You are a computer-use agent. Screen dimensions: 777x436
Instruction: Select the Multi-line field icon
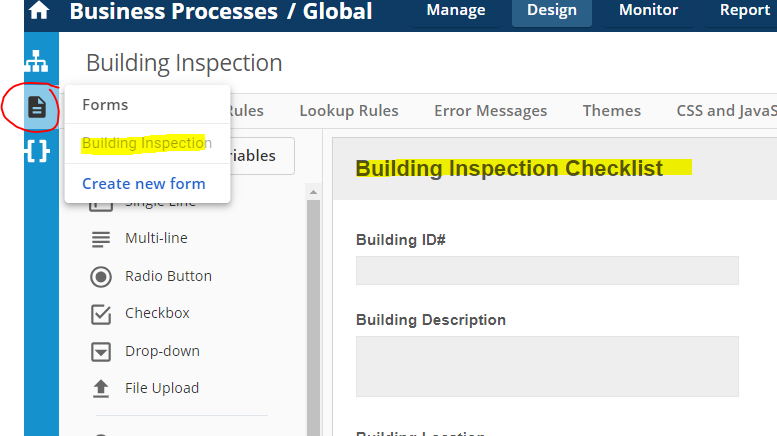(101, 239)
